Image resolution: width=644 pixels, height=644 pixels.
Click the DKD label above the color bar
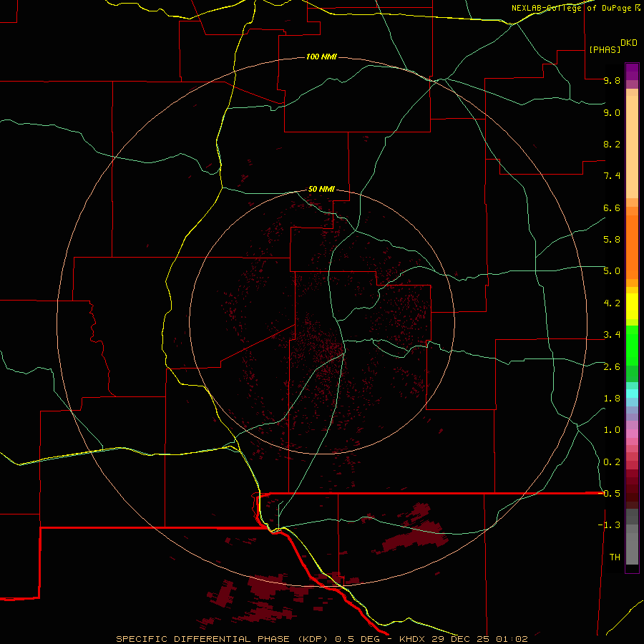[629, 43]
